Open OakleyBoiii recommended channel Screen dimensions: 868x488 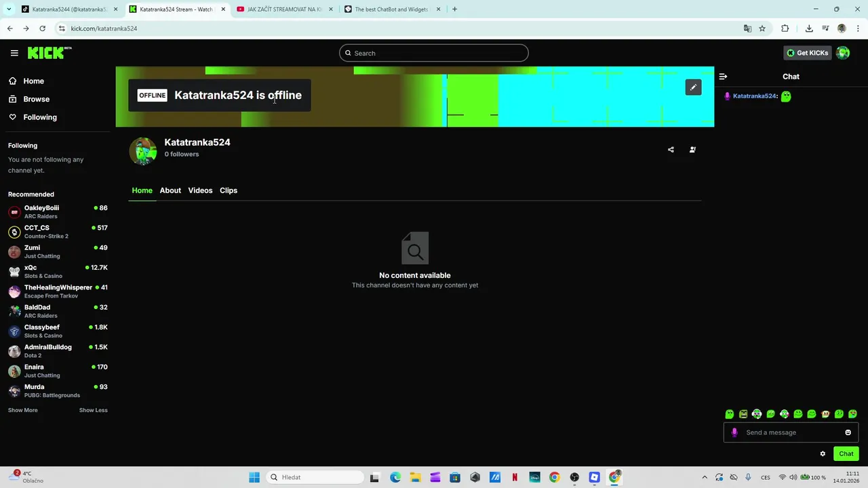[x=58, y=211]
